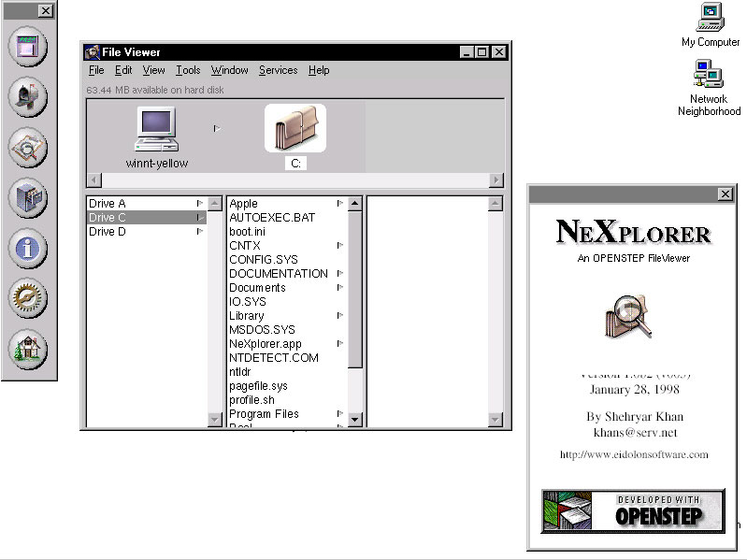Image resolution: width=747 pixels, height=560 pixels.
Task: Click the khans@serv.net email address
Action: tap(635, 432)
